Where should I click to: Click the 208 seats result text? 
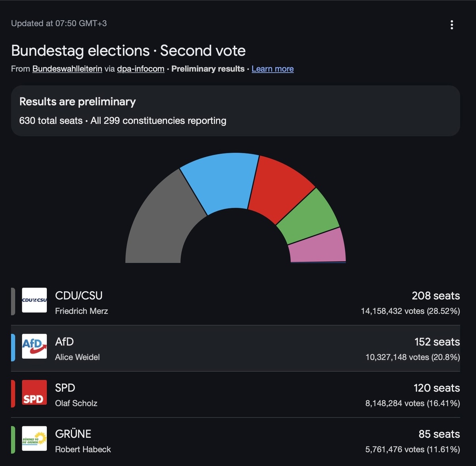436,296
